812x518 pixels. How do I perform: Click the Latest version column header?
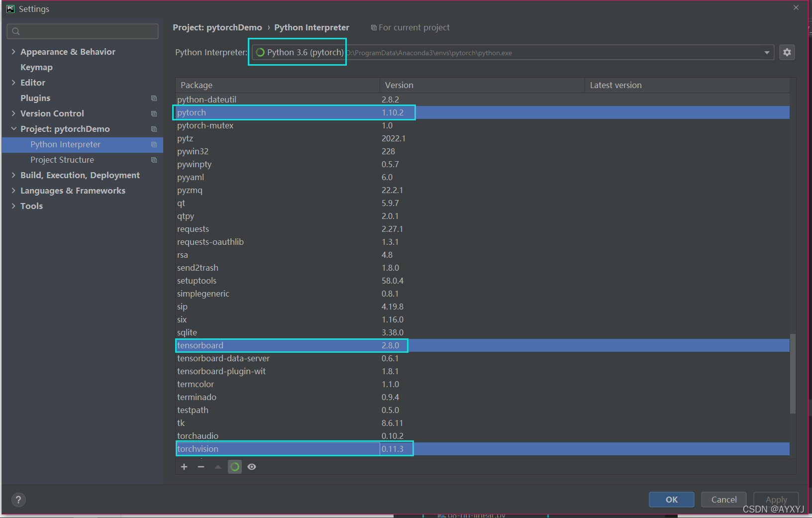click(687, 85)
